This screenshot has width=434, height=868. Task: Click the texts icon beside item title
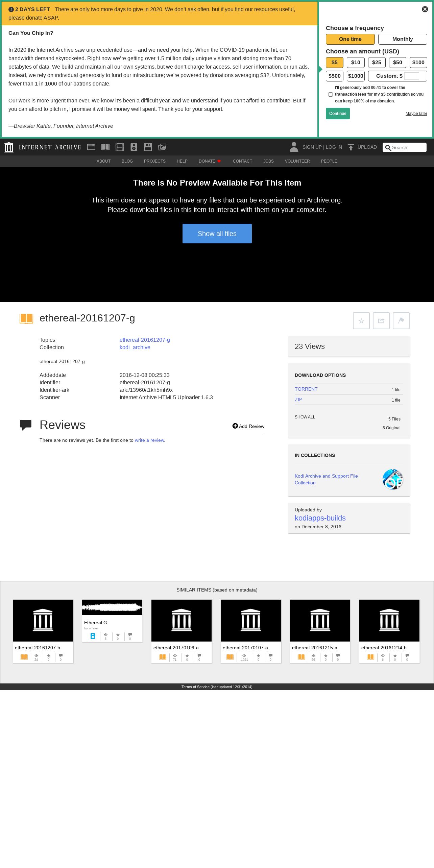pos(26,318)
